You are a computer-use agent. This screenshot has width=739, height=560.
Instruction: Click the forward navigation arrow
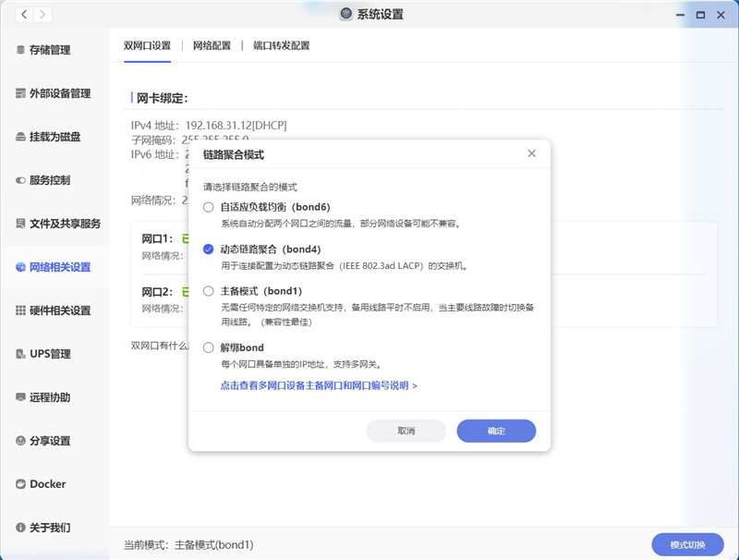42,15
